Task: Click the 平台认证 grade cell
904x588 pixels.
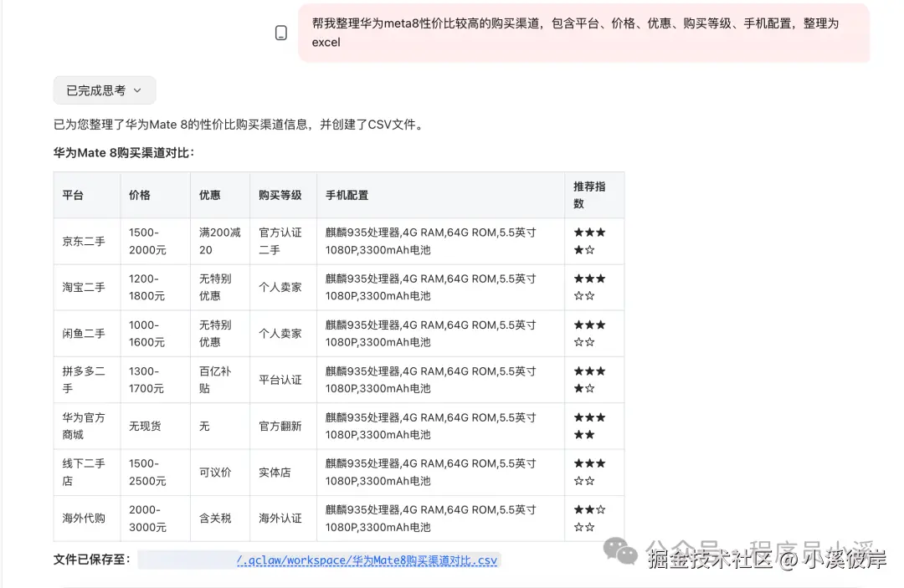Action: click(283, 380)
